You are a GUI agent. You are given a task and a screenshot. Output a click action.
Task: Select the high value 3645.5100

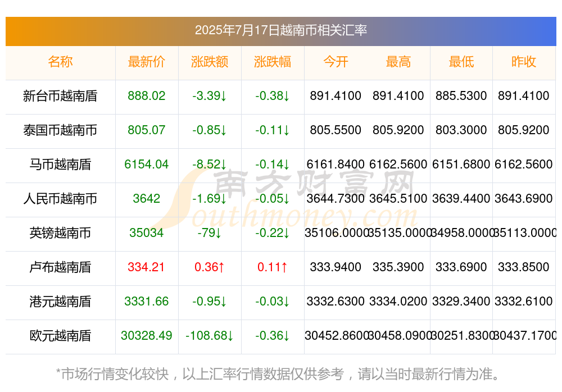[398, 198]
